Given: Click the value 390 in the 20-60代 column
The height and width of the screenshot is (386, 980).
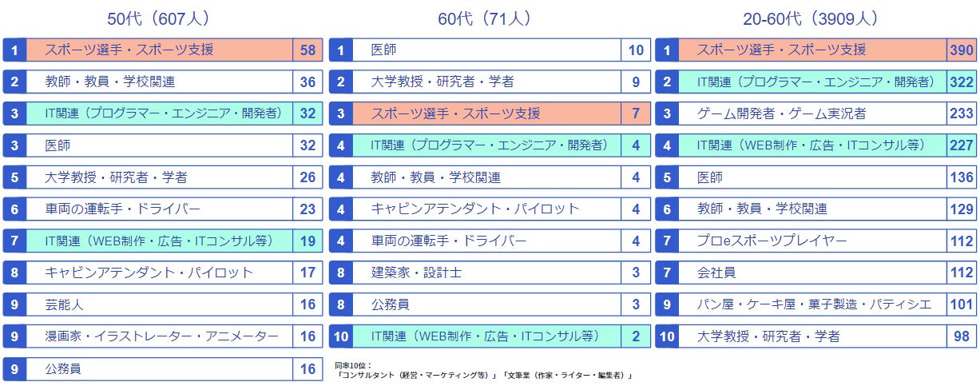Looking at the screenshot, I should pos(960,50).
